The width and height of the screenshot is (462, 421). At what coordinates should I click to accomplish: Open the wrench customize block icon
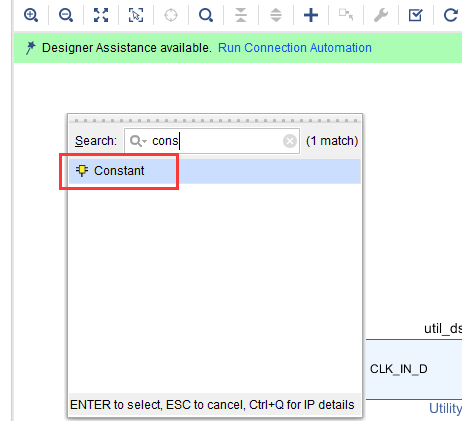click(x=381, y=15)
